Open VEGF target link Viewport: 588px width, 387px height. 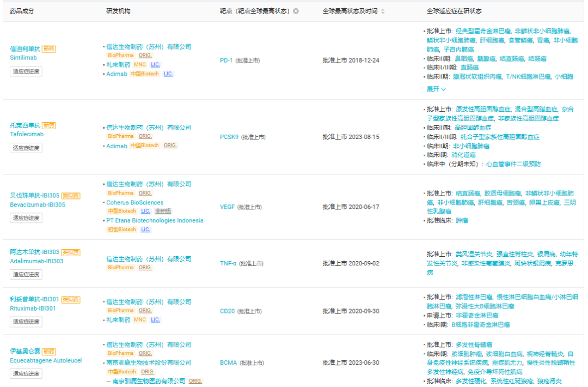pos(227,207)
